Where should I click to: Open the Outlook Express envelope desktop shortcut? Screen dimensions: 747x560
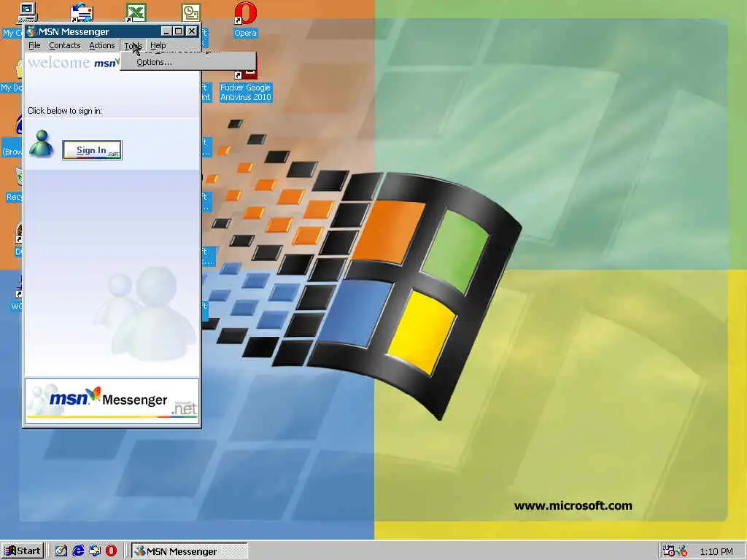click(x=82, y=12)
